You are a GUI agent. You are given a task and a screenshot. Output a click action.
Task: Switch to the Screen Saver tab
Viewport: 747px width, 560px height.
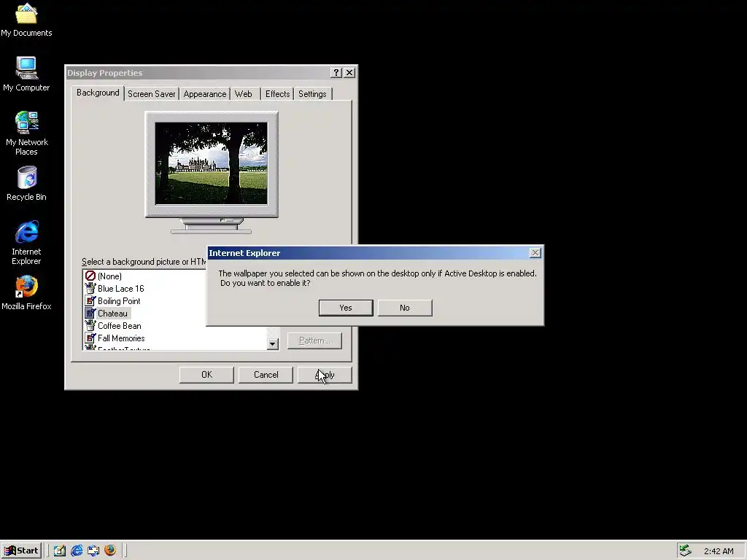pyautogui.click(x=151, y=94)
